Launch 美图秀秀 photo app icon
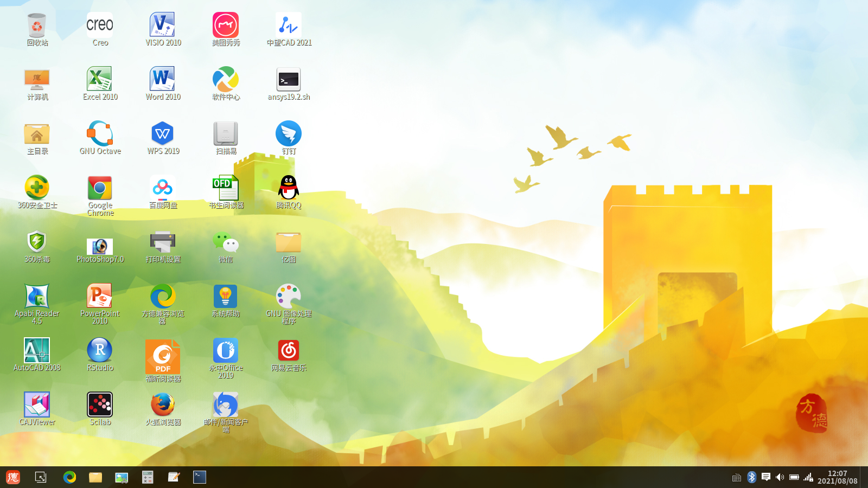Image resolution: width=868 pixels, height=488 pixels. click(226, 25)
